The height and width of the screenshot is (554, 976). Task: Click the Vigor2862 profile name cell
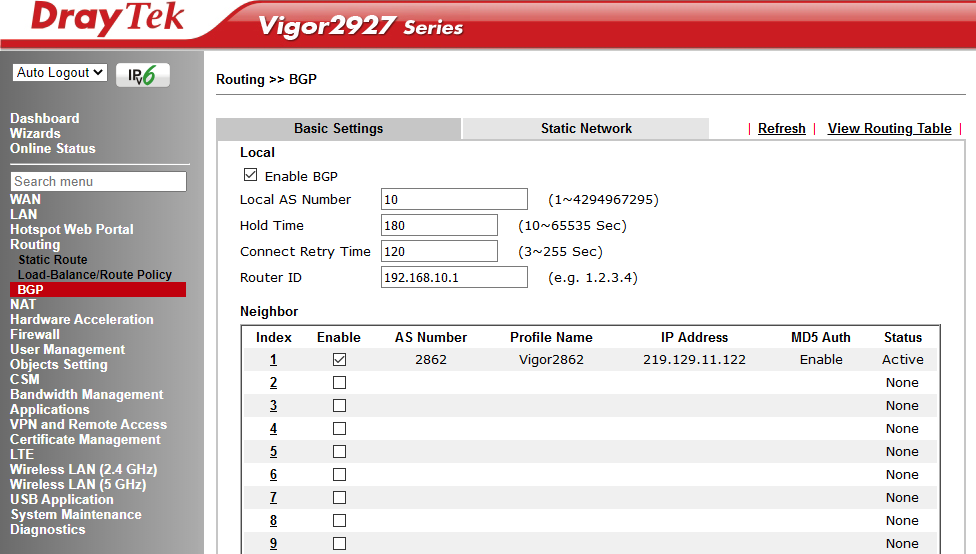point(551,359)
